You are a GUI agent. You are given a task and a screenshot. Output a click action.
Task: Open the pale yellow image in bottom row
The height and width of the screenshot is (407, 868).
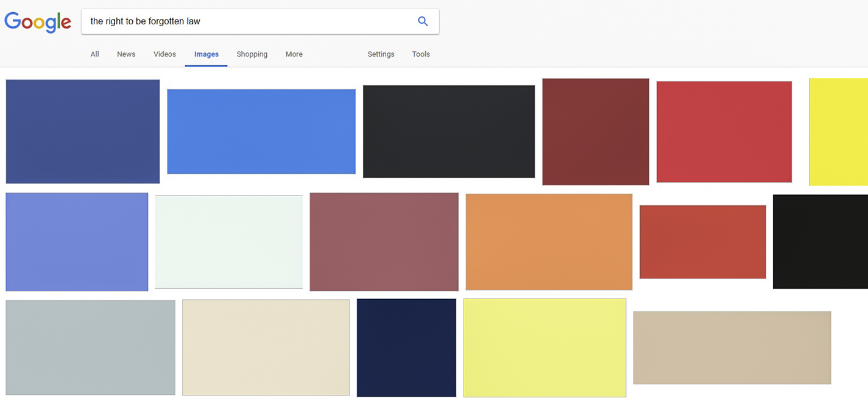pos(545,347)
